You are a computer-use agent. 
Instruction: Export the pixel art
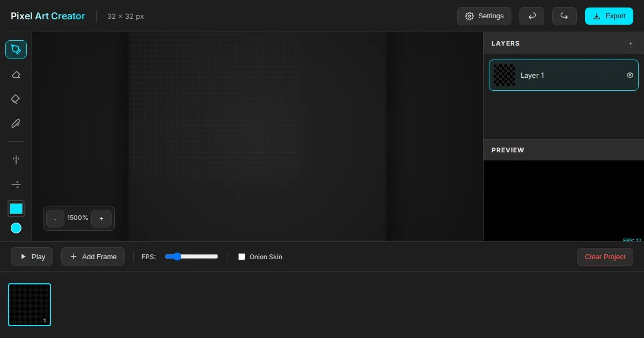pyautogui.click(x=609, y=16)
